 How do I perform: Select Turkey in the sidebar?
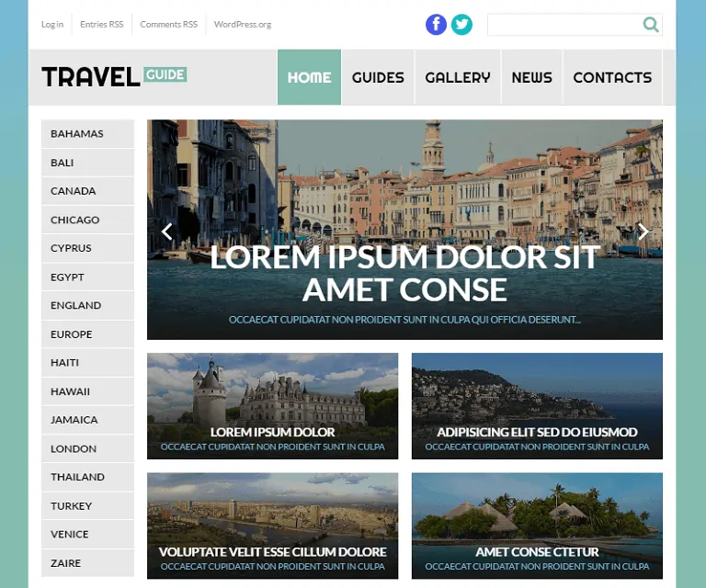[88, 505]
